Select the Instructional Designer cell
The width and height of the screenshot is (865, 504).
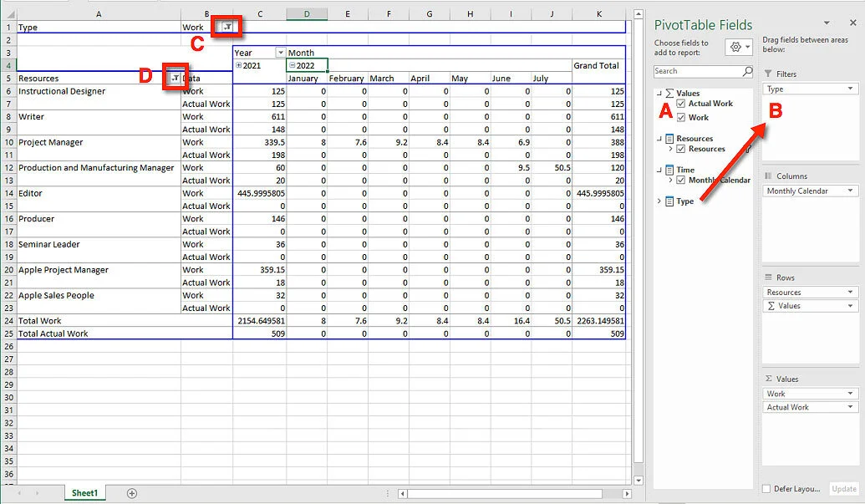click(99, 92)
